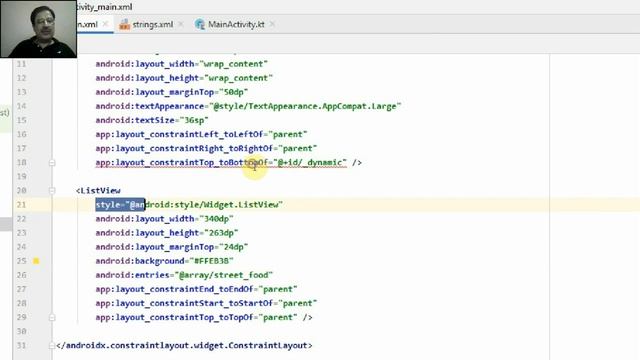640x360 pixels.
Task: Click the strings.xml file type icon
Action: [x=124, y=24]
